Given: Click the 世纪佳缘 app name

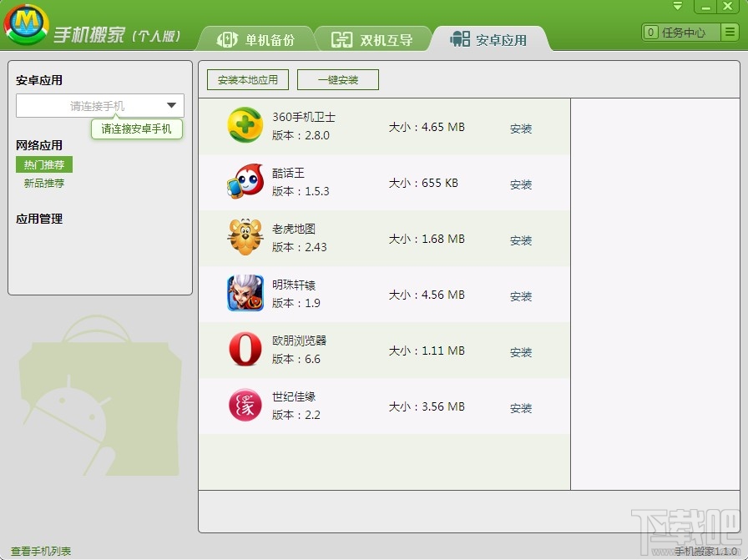Looking at the screenshot, I should tap(293, 396).
